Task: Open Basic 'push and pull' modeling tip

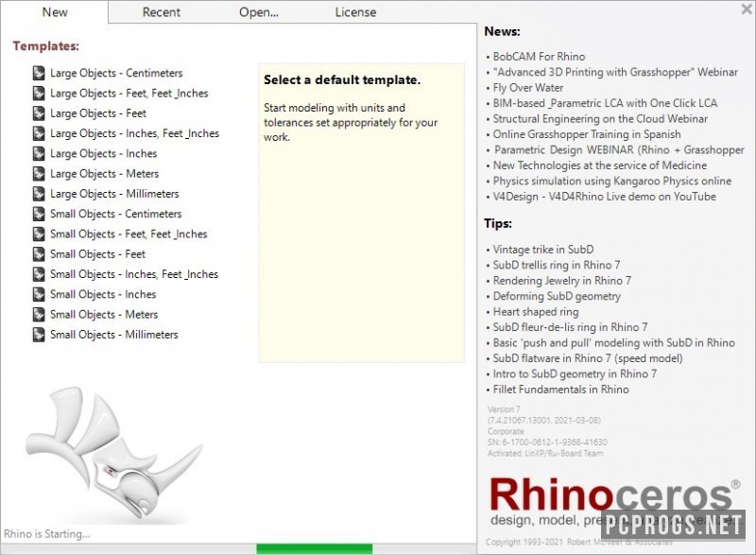Action: click(613, 343)
